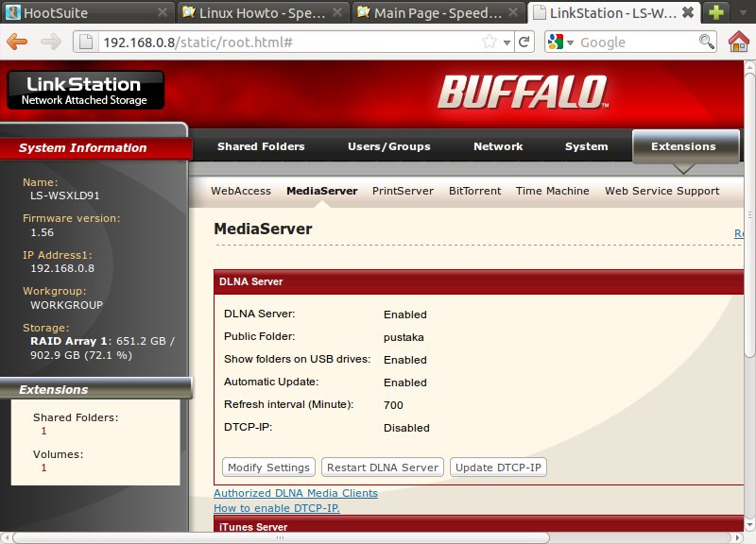The image size is (756, 544).
Task: Close the Main Page tab
Action: click(513, 12)
